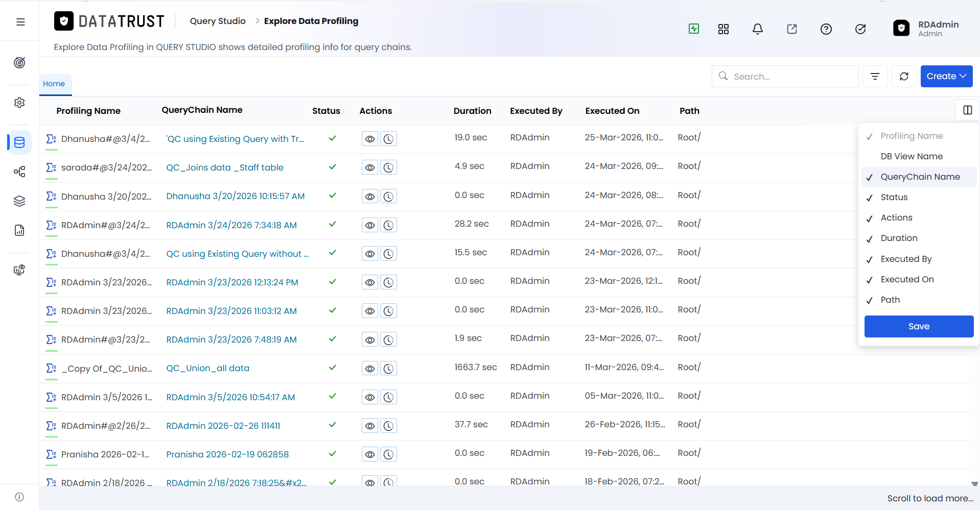The height and width of the screenshot is (510, 980).
Task: Open the green activity monitor icon
Action: click(694, 29)
